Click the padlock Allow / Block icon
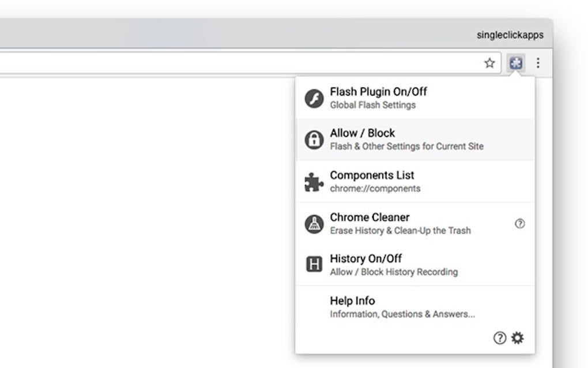This screenshot has height=368, width=588. click(314, 140)
